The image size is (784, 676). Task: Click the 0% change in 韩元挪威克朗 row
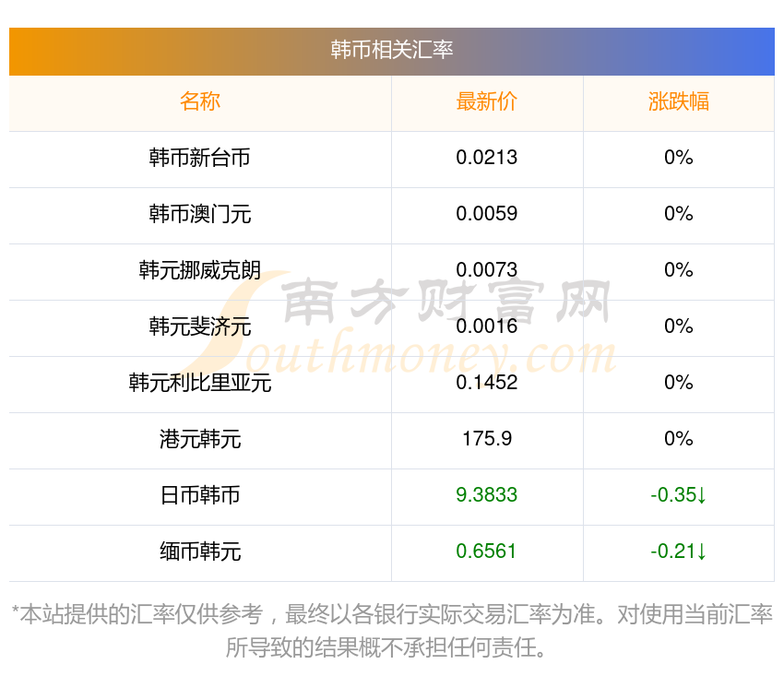679,270
